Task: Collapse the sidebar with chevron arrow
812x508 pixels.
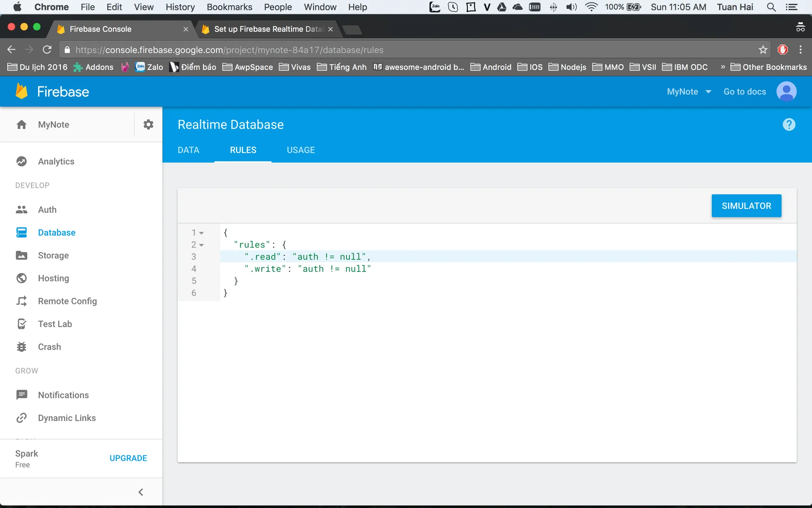Action: (141, 492)
